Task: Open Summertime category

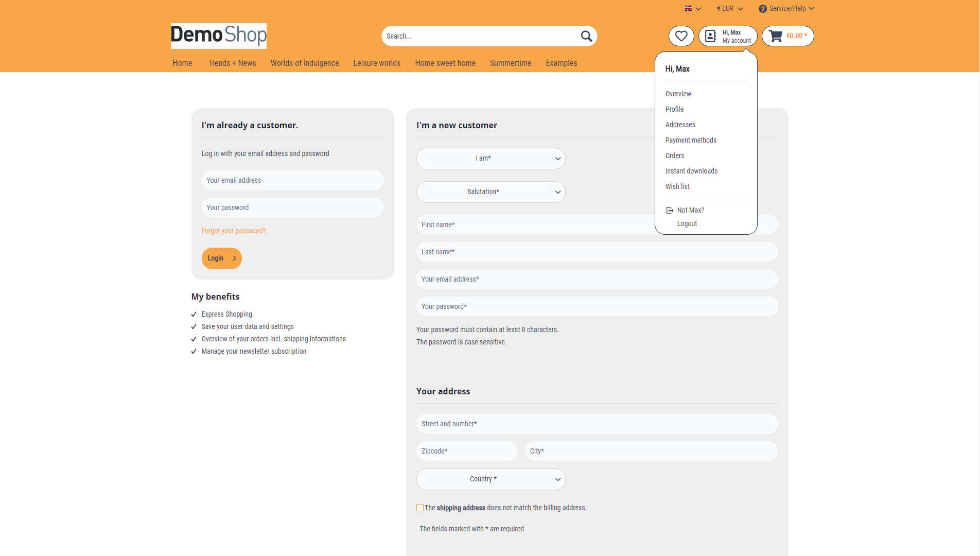Action: point(511,63)
